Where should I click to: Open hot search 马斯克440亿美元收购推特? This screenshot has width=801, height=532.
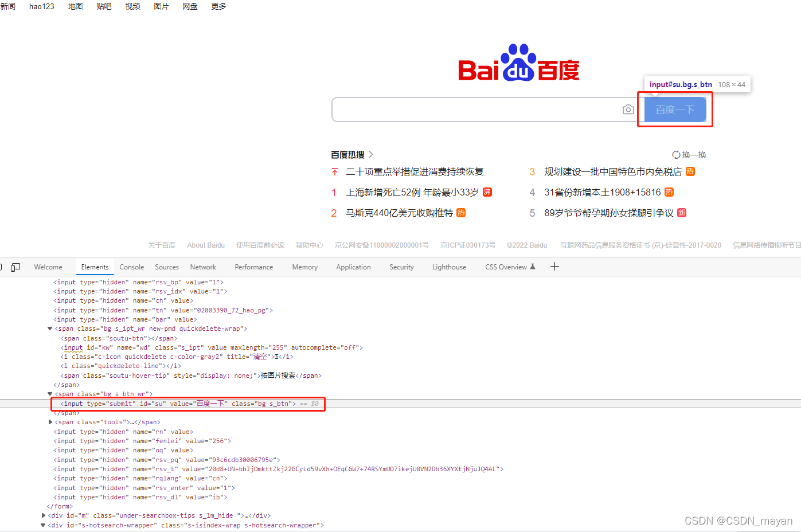(400, 213)
